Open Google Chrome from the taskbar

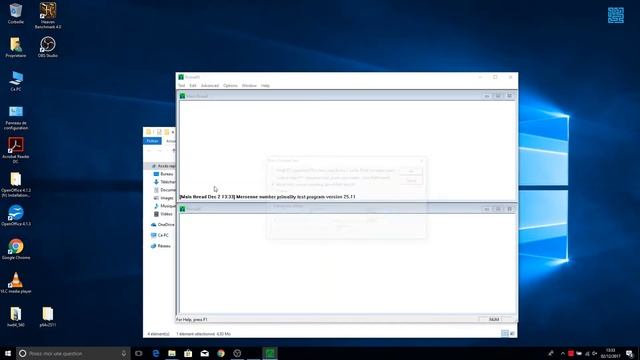[x=221, y=353]
